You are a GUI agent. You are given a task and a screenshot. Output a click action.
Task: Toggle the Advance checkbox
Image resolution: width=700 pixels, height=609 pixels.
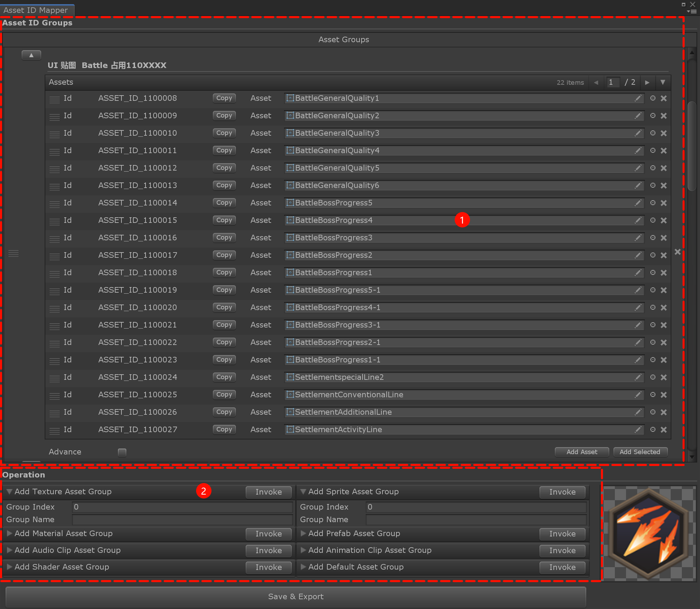click(x=122, y=452)
